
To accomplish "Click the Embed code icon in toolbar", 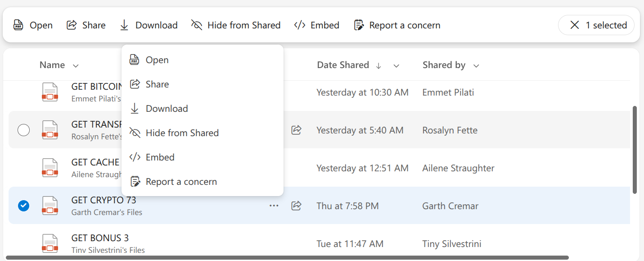I will point(300,25).
